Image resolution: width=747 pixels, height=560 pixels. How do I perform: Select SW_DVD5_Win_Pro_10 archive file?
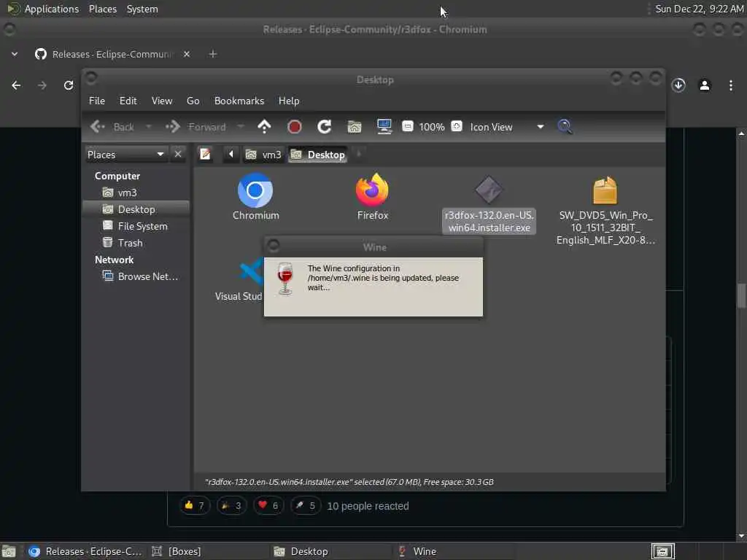605,209
